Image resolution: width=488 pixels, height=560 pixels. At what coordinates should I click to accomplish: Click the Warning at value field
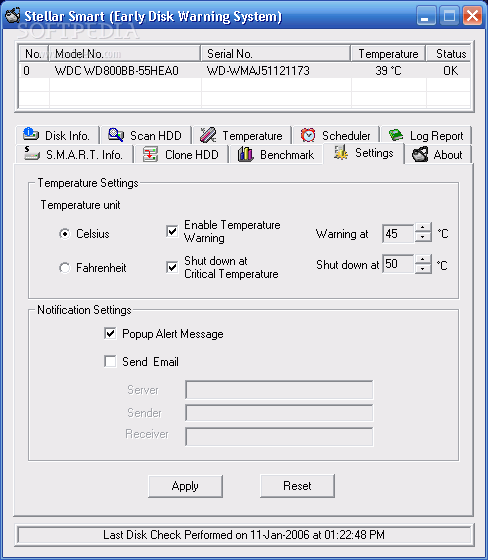point(398,234)
